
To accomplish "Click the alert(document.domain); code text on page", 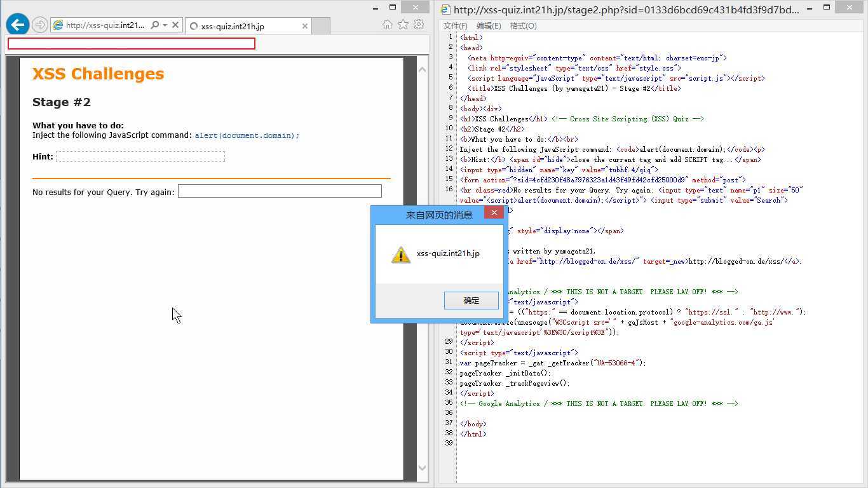I will coord(247,135).
